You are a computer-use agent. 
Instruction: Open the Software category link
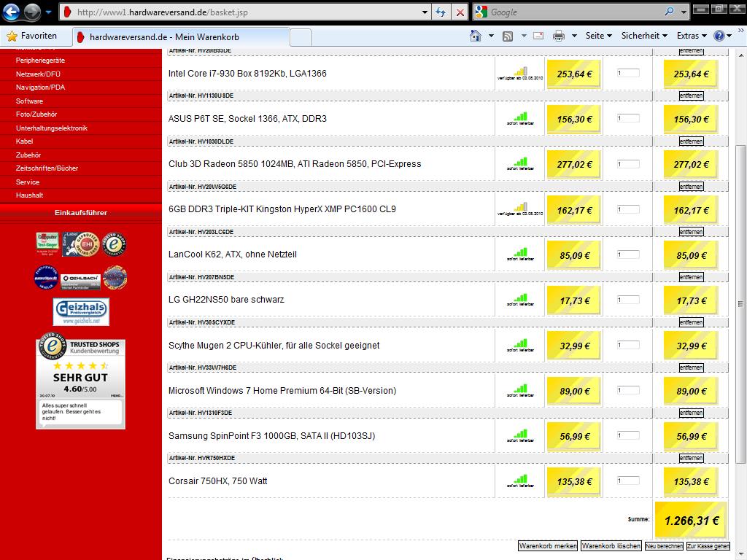(x=29, y=101)
